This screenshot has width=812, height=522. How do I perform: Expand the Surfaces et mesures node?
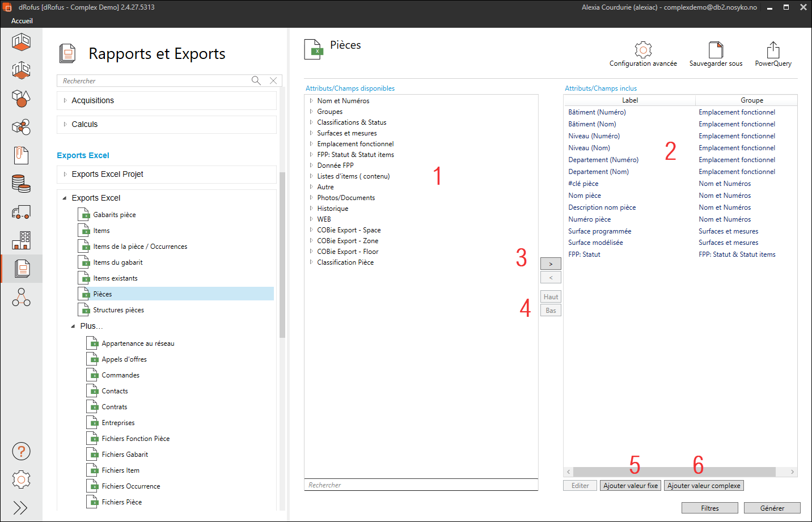311,133
